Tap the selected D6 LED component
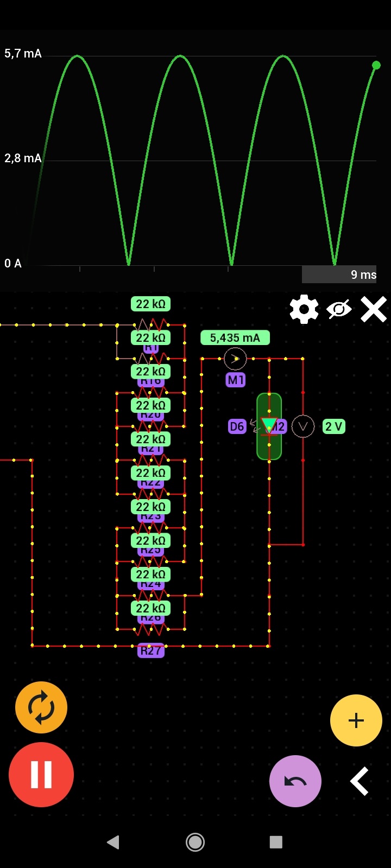 click(269, 426)
